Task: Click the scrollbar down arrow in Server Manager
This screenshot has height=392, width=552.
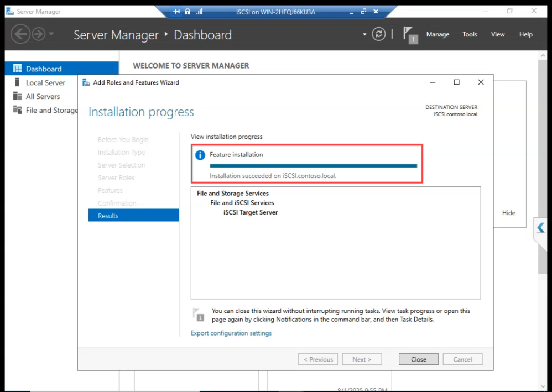Action: (x=543, y=386)
